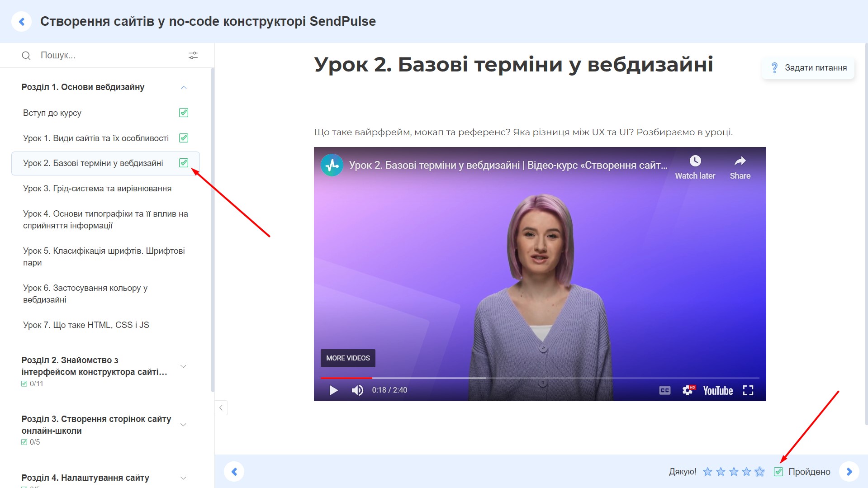The height and width of the screenshot is (488, 868).
Task: Select Урок 7. Що таке HTML, CSS і JS
Action: (86, 325)
